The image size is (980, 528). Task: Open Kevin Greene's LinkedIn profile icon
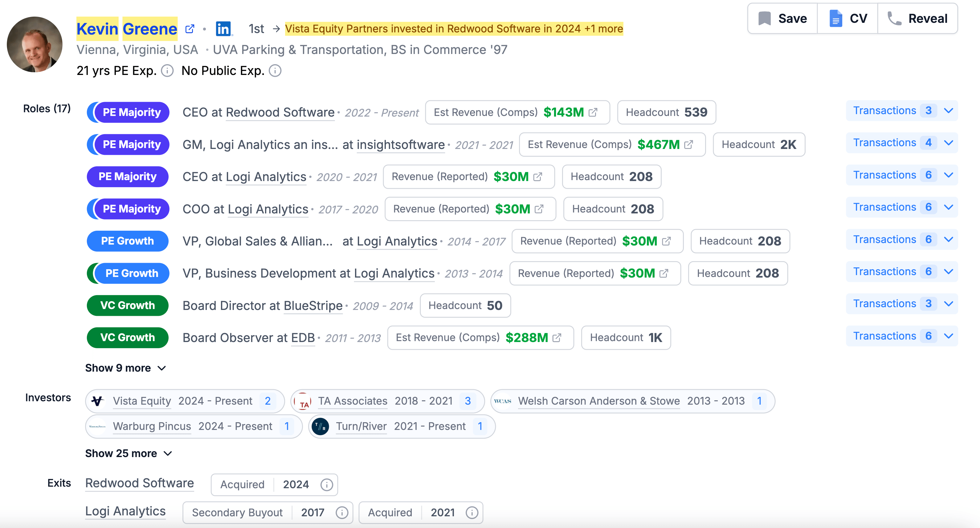[223, 29]
